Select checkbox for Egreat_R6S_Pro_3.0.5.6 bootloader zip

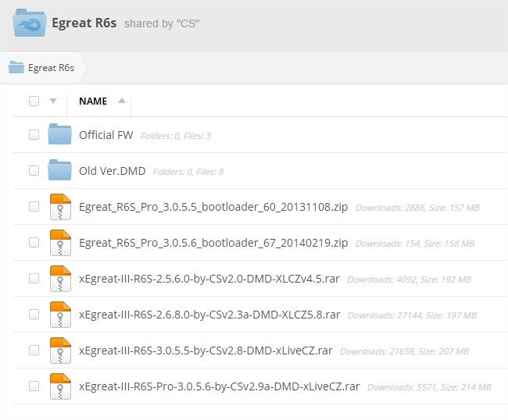(x=34, y=242)
